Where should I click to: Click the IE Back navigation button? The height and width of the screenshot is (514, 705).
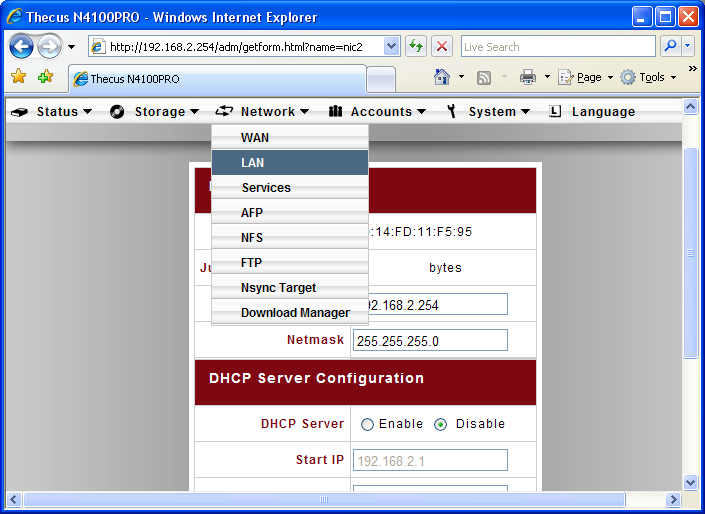[22, 46]
